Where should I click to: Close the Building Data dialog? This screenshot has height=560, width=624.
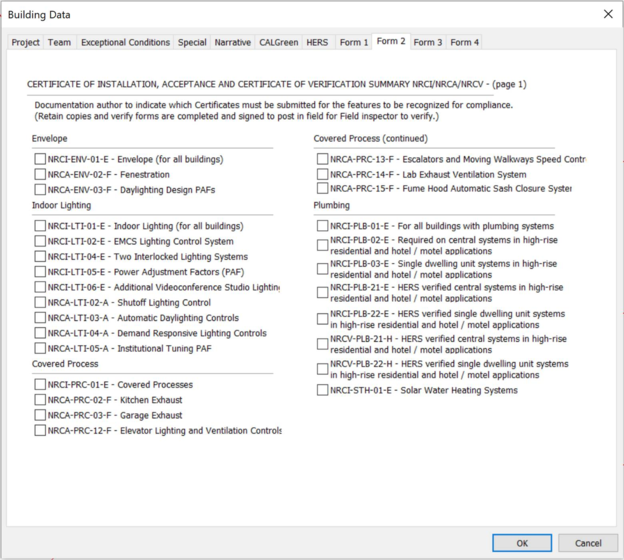click(x=607, y=15)
